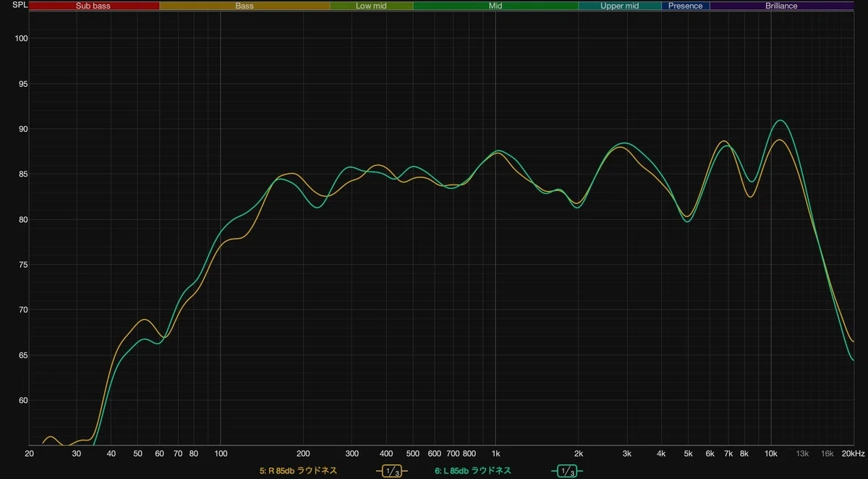The height and width of the screenshot is (479, 868).
Task: Toggle the 5: R 85db ラウドネス trace
Action: click(x=298, y=471)
